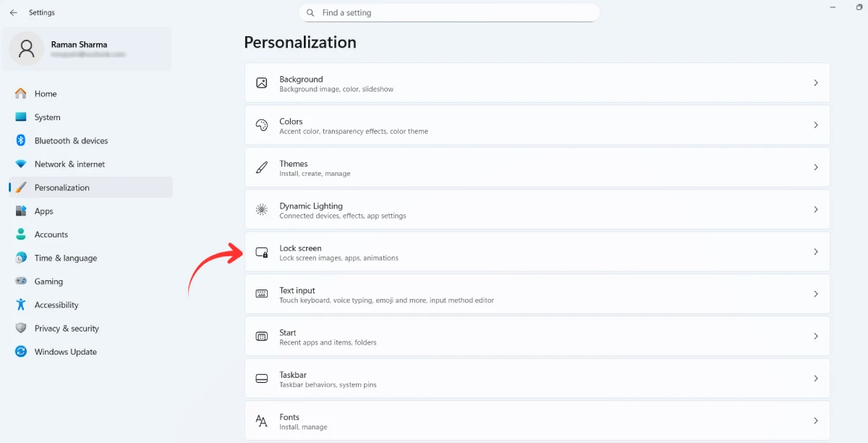Click the Dynamic Lighting icon
The height and width of the screenshot is (443, 868).
261,209
